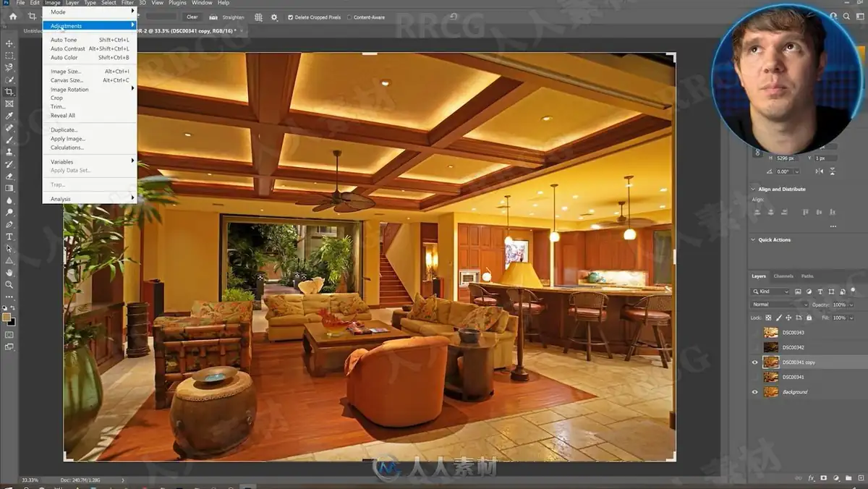
Task: Toggle Delete Cropped Pixels checkbox
Action: click(291, 17)
